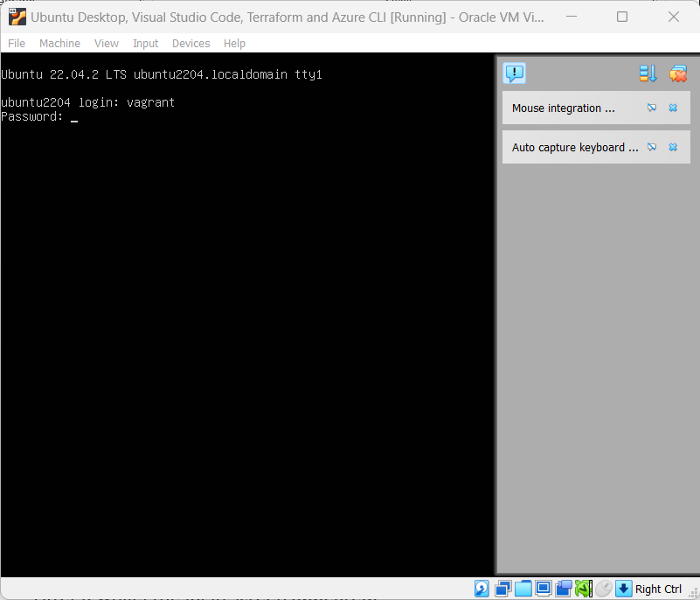Toggle do-not-show on Mouse integration message
This screenshot has height=600, width=700.
tap(651, 108)
